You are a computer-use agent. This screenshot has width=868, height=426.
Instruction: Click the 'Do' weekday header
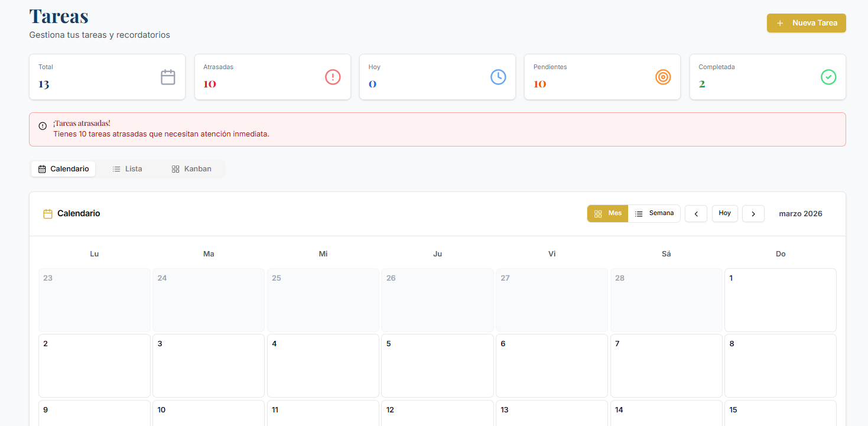(x=781, y=254)
